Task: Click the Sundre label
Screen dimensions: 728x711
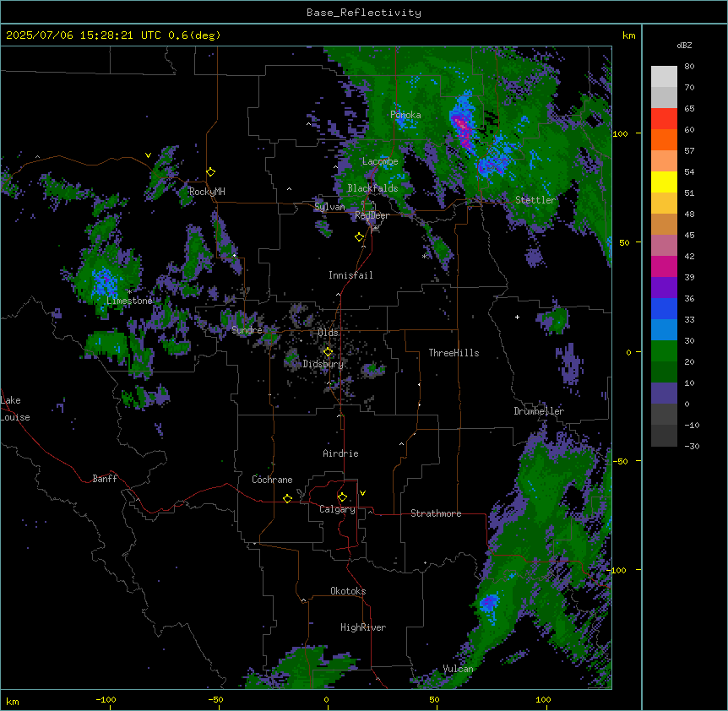Action: 247,330
